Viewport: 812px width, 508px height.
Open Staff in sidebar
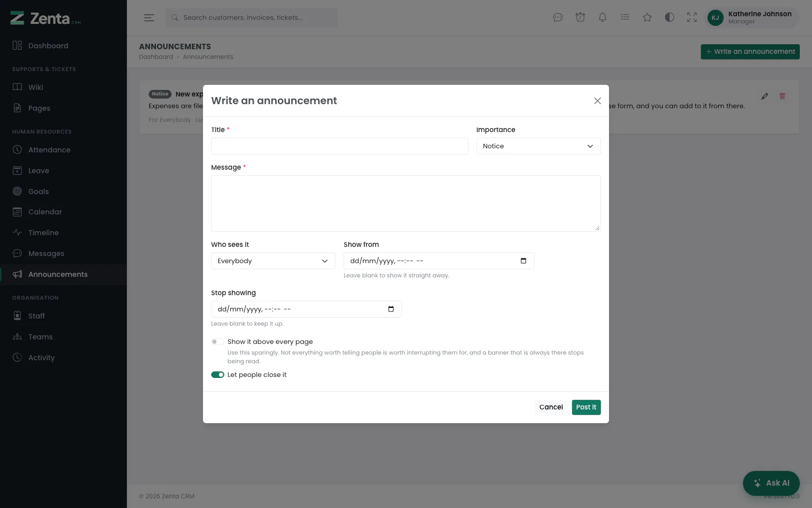[63, 316]
